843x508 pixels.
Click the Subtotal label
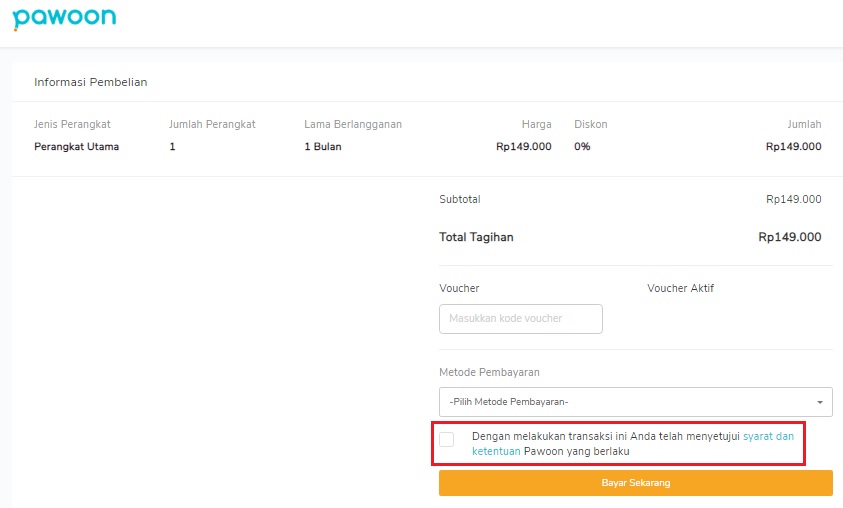[460, 199]
